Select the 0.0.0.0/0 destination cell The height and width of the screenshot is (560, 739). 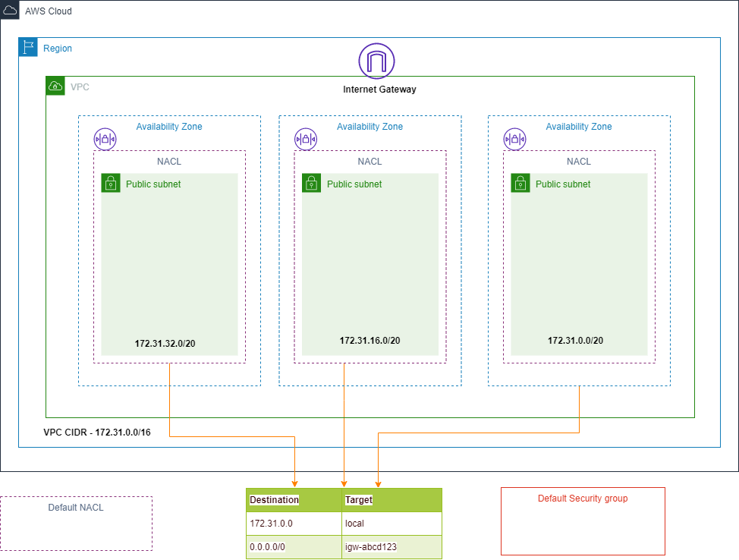294,547
